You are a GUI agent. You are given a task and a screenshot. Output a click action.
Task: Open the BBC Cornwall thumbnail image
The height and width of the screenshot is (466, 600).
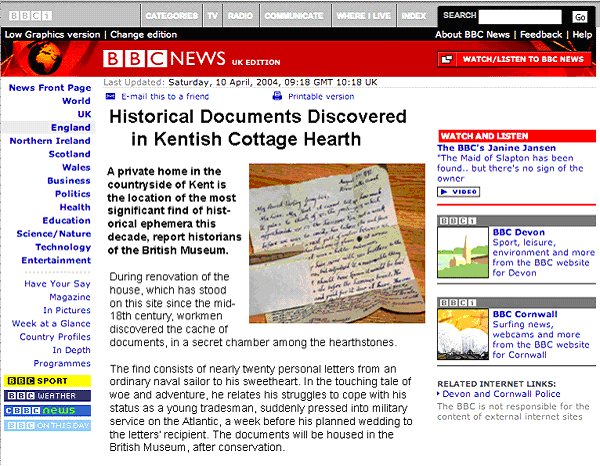tap(463, 334)
